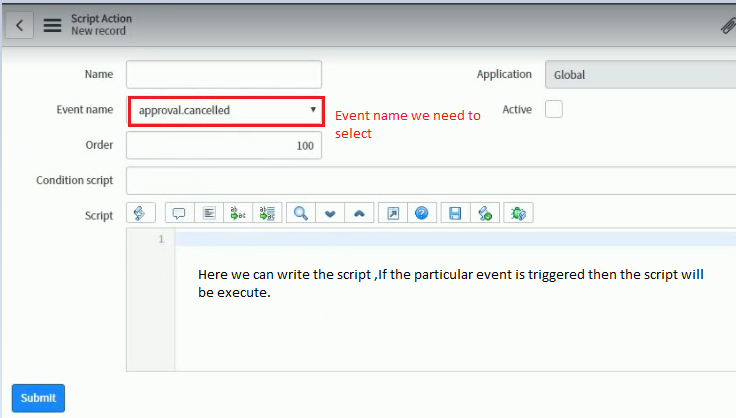The image size is (736, 418).
Task: Place cursor on script line 1
Action: tap(455, 239)
